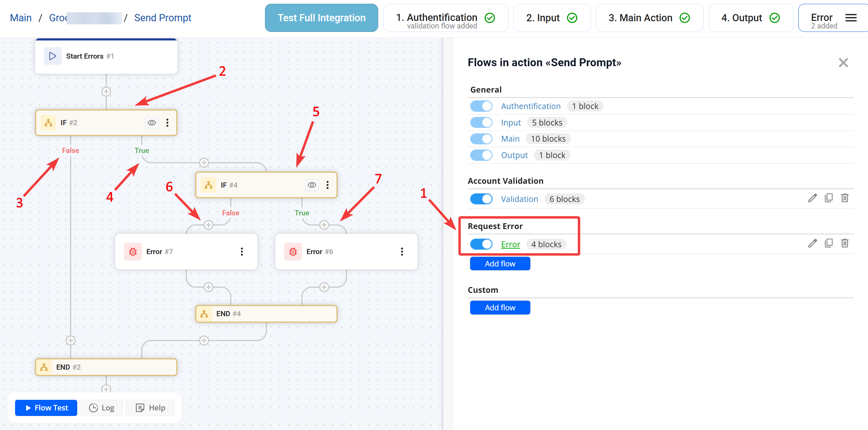This screenshot has height=430, width=868.
Task: Turn off the Validation flow toggle
Action: [x=481, y=199]
